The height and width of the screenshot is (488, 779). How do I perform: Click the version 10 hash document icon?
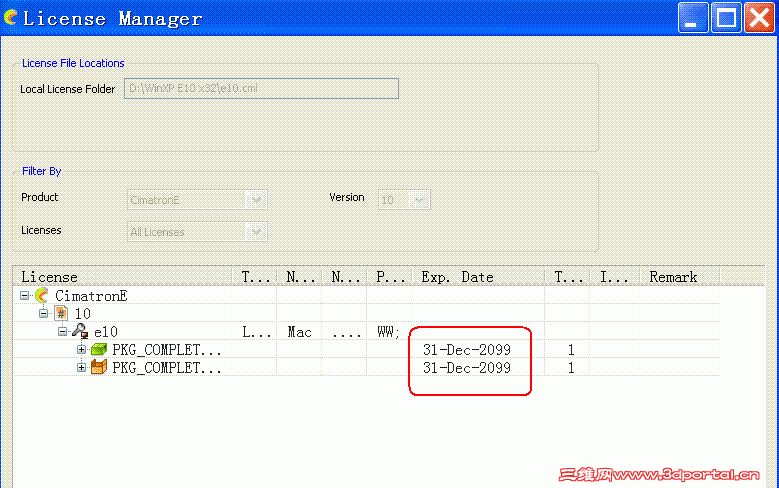point(61,314)
